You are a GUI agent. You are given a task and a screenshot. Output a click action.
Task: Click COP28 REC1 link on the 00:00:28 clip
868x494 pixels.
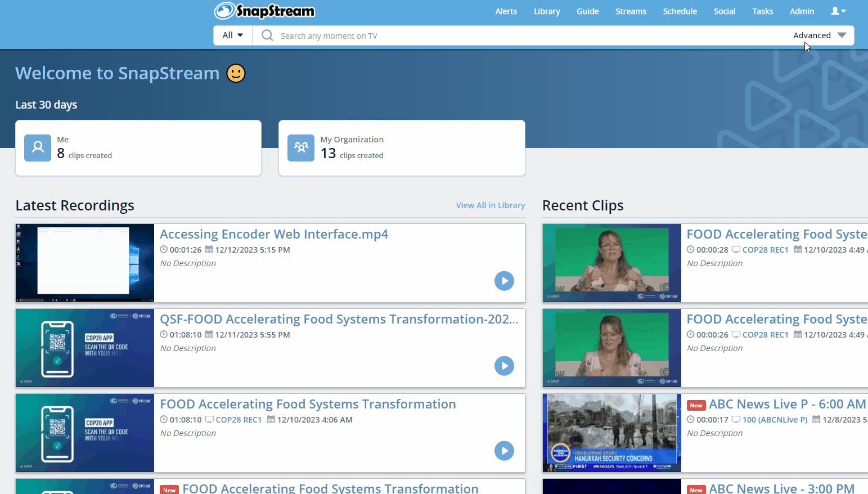coord(765,250)
